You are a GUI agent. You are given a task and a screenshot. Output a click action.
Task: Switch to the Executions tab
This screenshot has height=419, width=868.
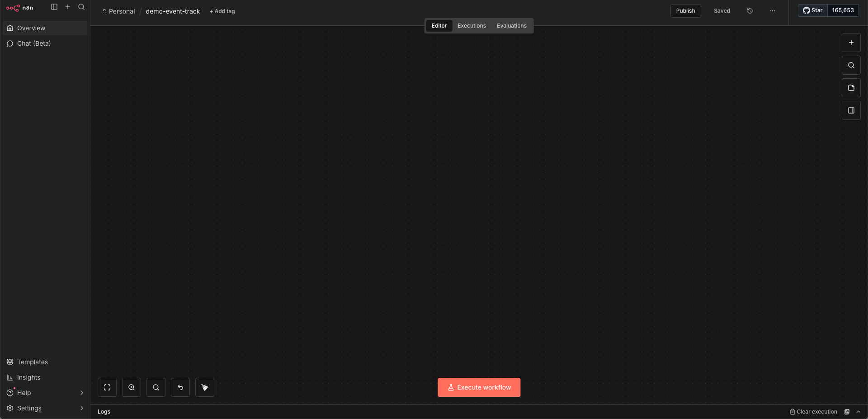(x=472, y=26)
